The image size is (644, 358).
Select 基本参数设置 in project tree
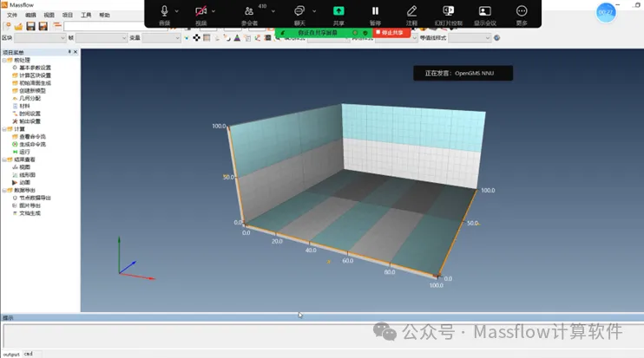coord(36,68)
